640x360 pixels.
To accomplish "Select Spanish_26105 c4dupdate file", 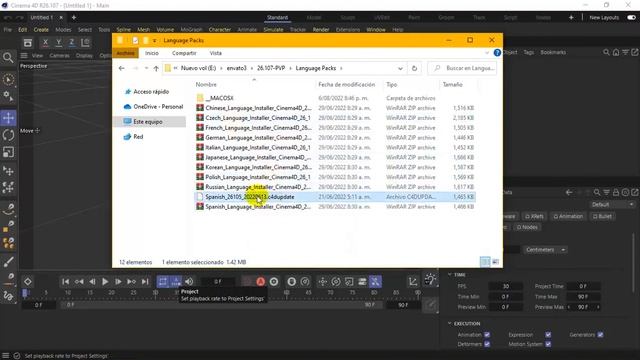I will click(335, 197).
